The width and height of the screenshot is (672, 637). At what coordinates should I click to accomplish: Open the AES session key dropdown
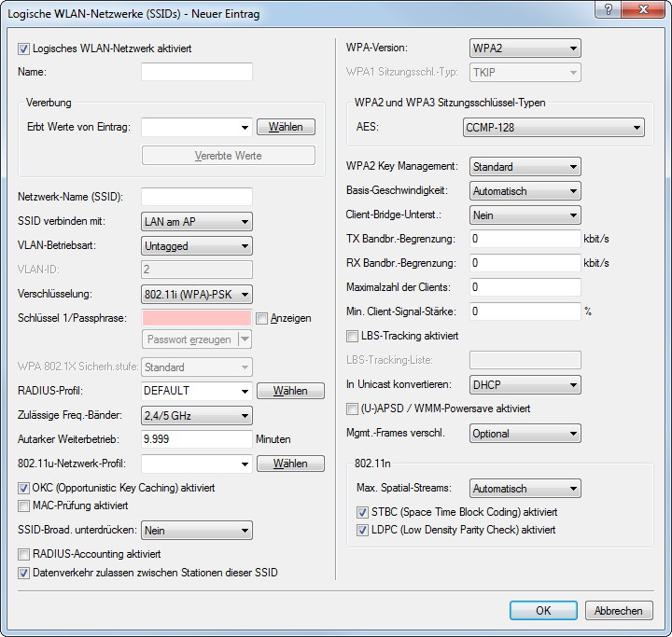pos(553,128)
